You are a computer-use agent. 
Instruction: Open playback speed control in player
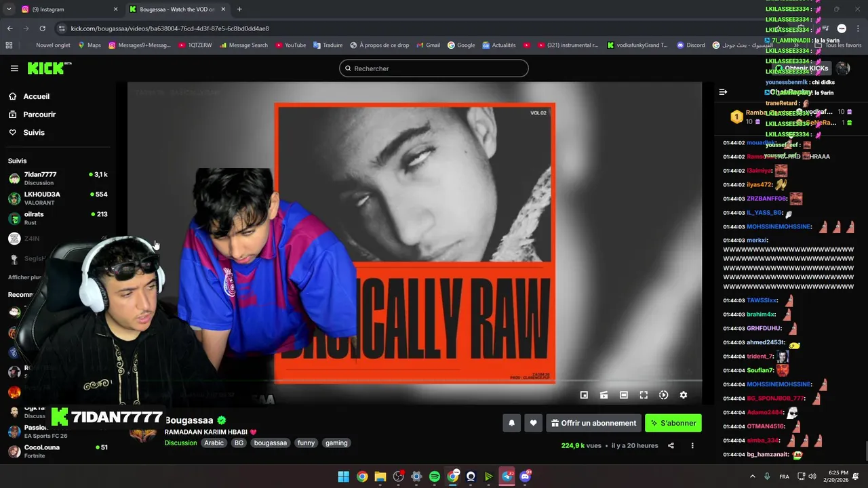[x=663, y=395]
